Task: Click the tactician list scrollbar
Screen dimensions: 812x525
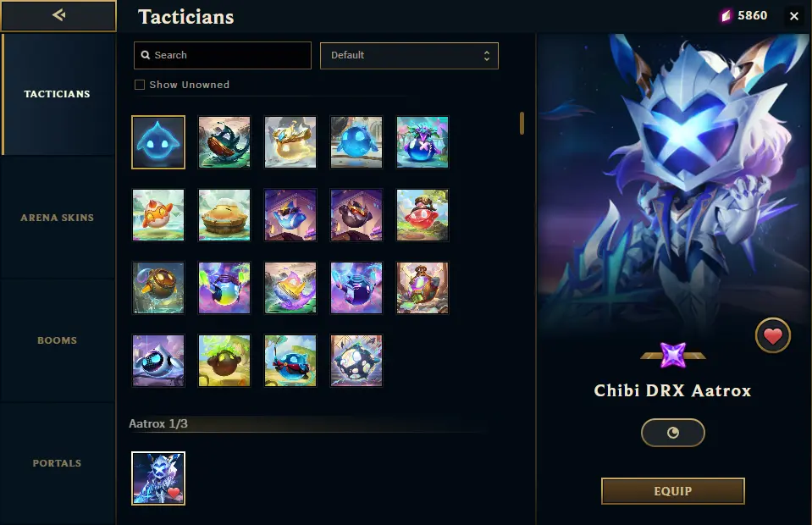Action: (522, 124)
